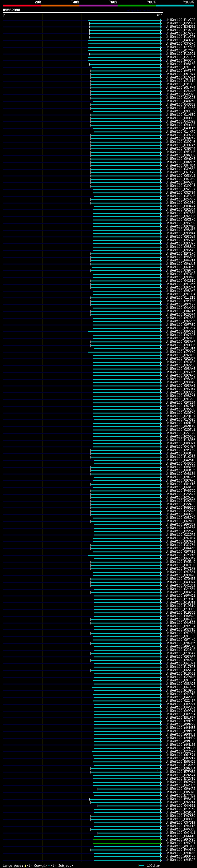Select hit label UniRef100_Q9SEB9
197x868 pixels.
180,111
